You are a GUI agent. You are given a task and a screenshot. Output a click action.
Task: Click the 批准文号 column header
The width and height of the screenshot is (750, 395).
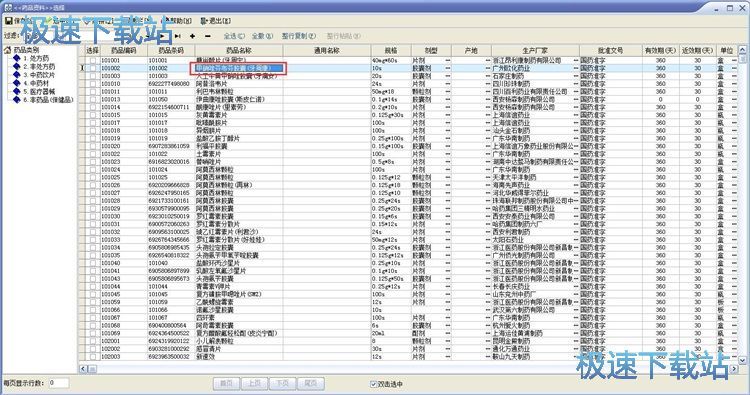[x=611, y=50]
